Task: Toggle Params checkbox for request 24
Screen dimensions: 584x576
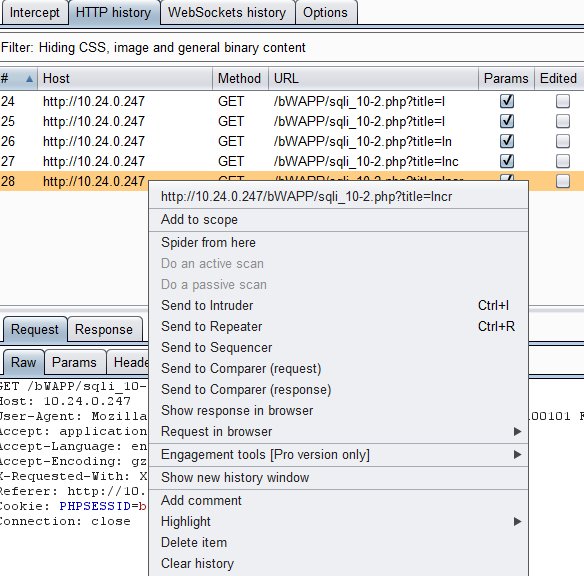Action: pos(507,101)
